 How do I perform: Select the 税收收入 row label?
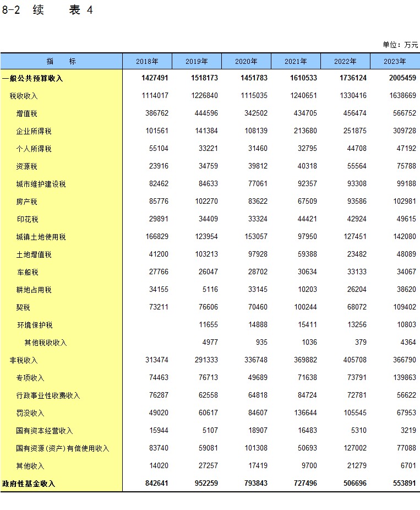[x=24, y=96]
